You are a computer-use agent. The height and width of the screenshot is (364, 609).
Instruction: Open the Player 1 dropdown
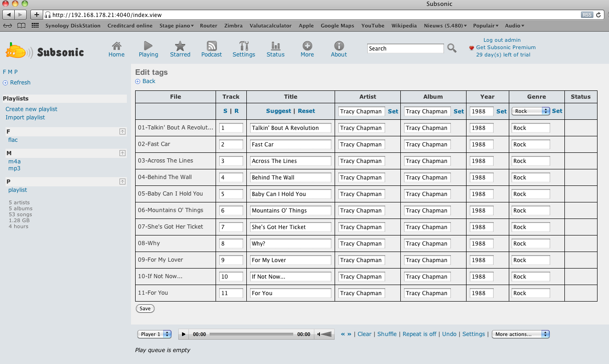coord(154,334)
